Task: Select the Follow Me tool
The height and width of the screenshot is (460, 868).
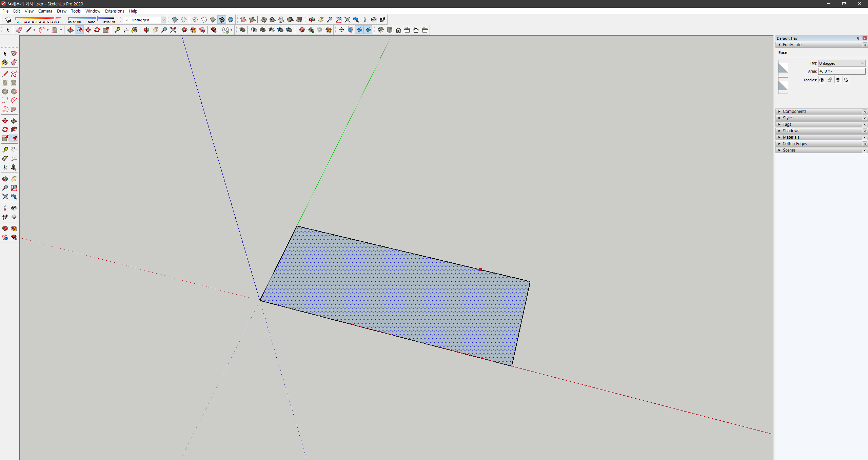Action: click(x=14, y=129)
